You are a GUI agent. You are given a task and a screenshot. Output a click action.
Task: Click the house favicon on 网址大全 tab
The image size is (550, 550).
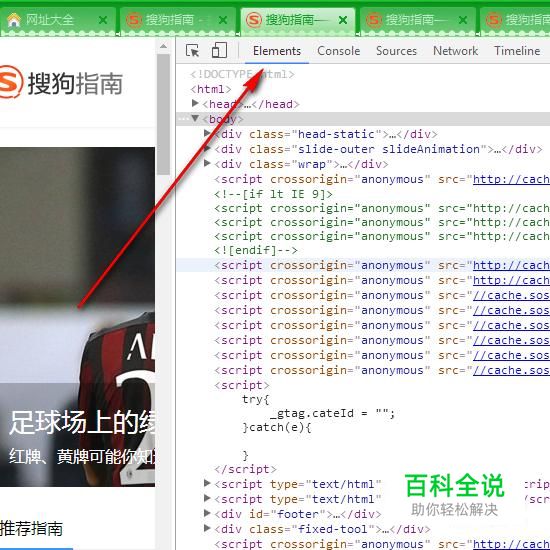point(14,20)
